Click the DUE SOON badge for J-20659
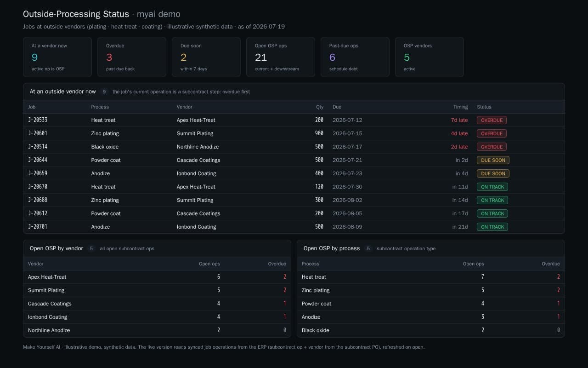588x368 pixels. click(x=493, y=173)
